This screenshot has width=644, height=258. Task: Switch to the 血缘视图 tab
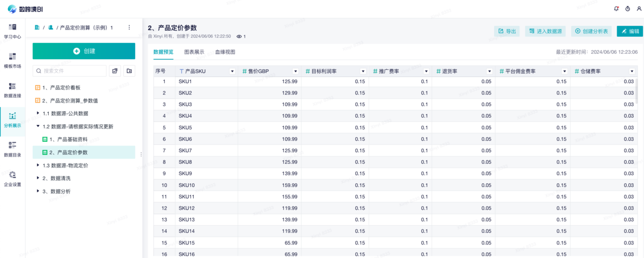[x=225, y=52]
